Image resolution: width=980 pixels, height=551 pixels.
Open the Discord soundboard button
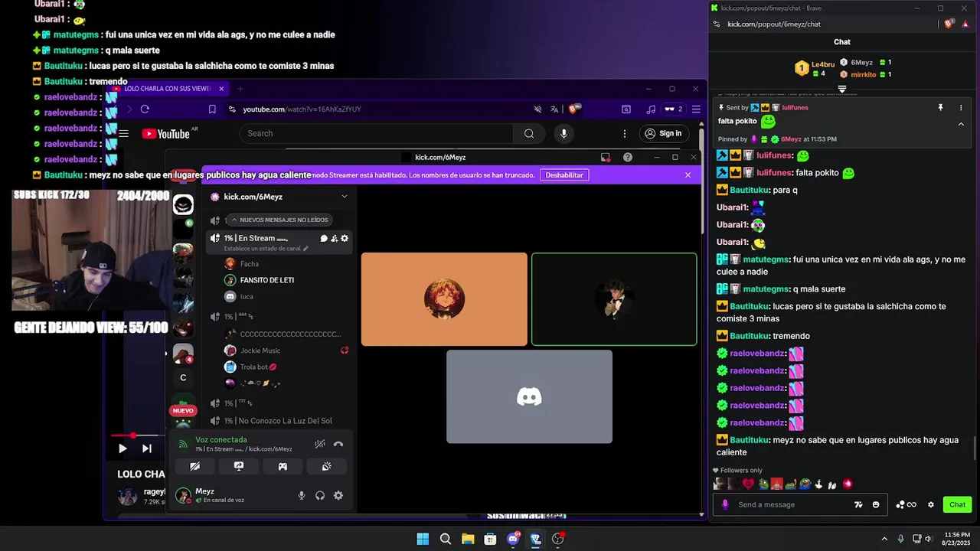pyautogui.click(x=326, y=466)
